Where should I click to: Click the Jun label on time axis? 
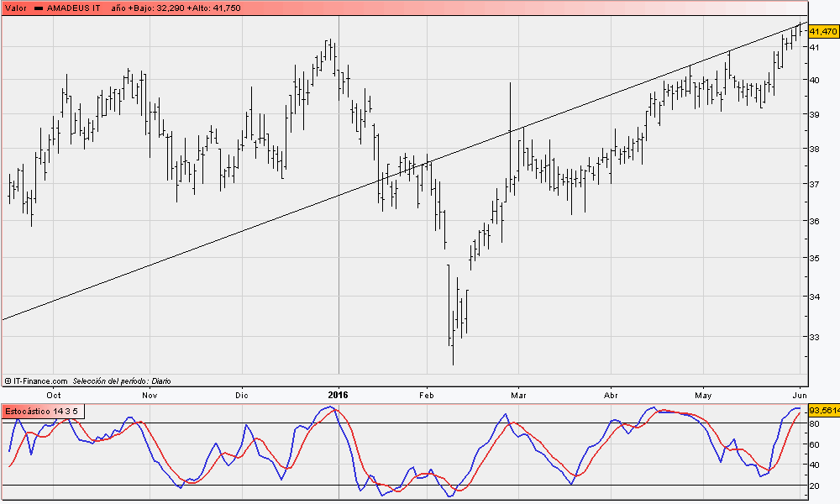tap(799, 394)
